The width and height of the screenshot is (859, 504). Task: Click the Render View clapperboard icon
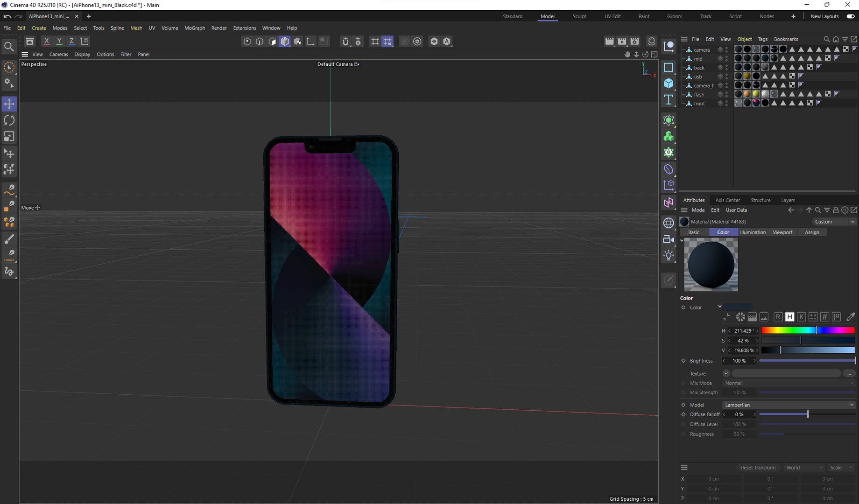click(x=609, y=41)
